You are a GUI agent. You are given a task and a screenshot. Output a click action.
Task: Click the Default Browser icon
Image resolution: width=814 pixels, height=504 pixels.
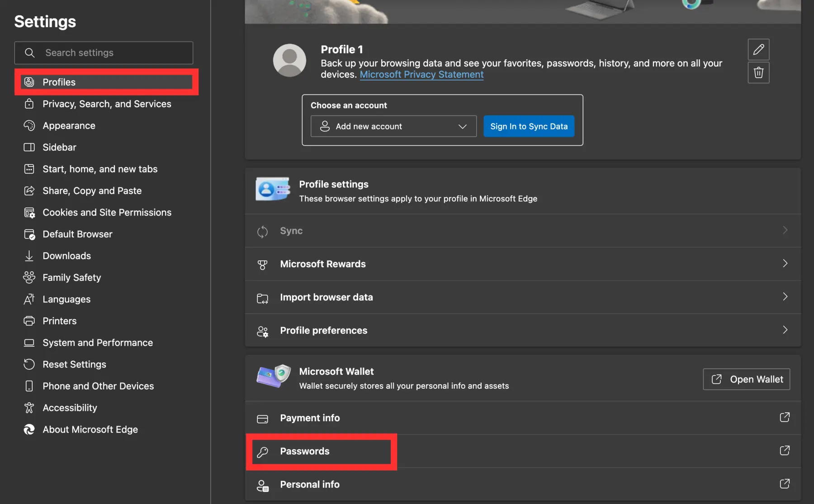[x=29, y=234]
